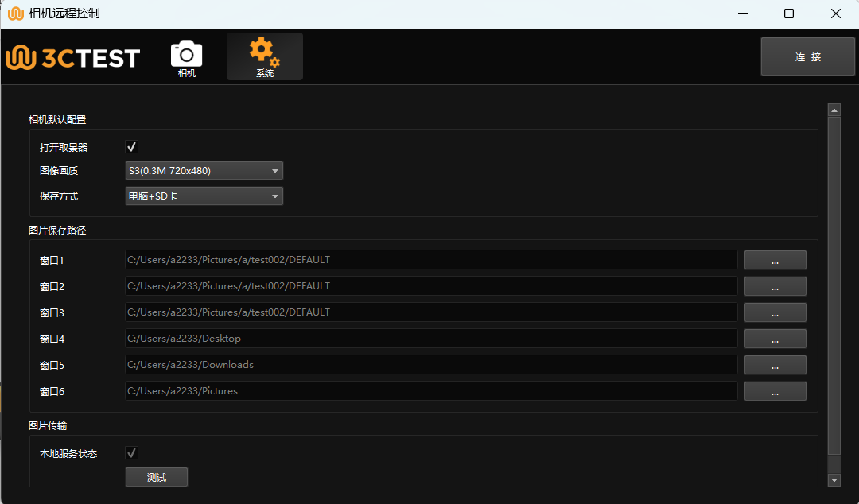Click the app icon in title bar
859x504 pixels.
[x=15, y=14]
